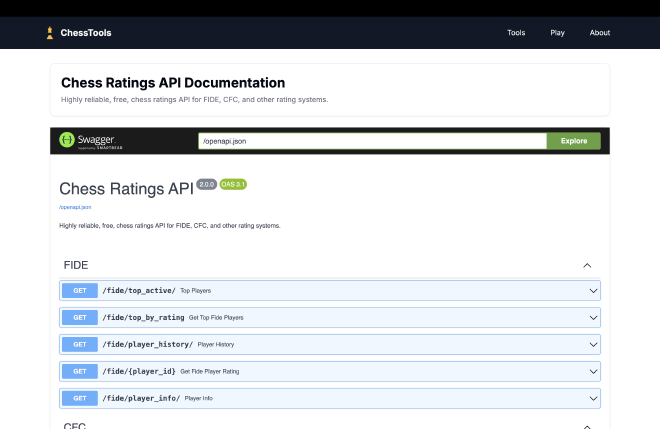Expand the /fide/top_active/ endpoint arrow
This screenshot has height=429, width=660.
[x=593, y=290]
